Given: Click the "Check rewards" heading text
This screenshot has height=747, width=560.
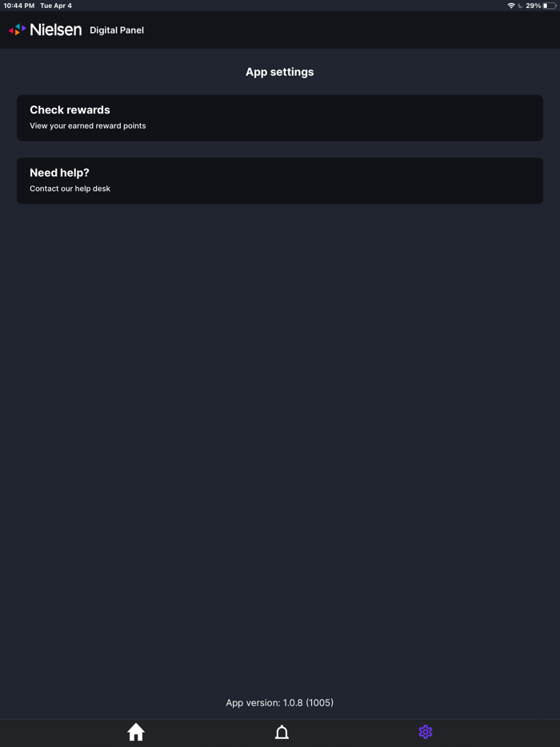Looking at the screenshot, I should 70,110.
